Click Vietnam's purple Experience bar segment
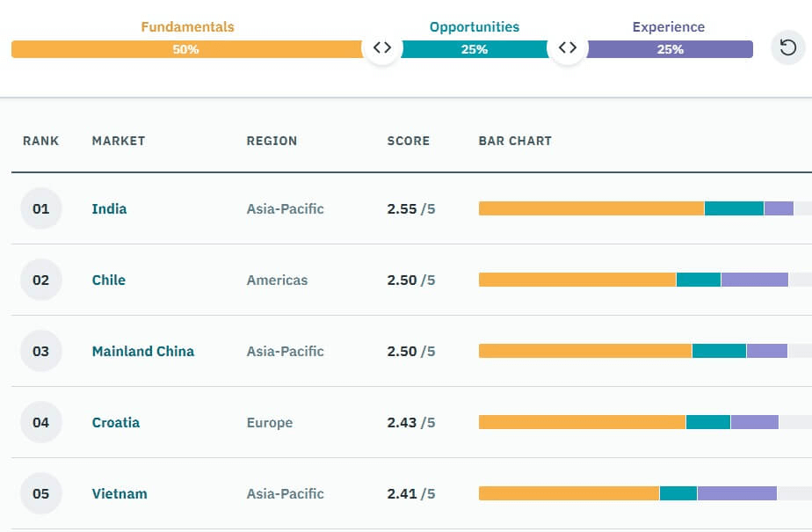Image resolution: width=812 pixels, height=532 pixels. (x=737, y=493)
